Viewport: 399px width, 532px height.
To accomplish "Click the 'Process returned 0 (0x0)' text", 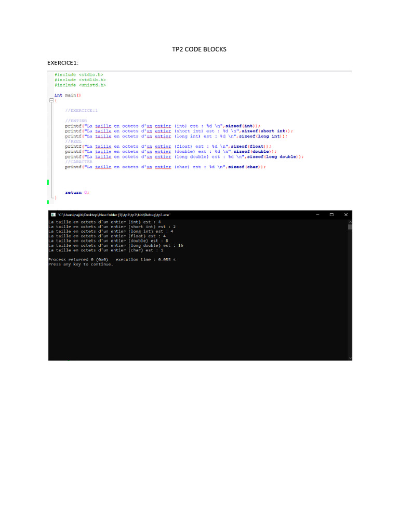I will (78, 260).
